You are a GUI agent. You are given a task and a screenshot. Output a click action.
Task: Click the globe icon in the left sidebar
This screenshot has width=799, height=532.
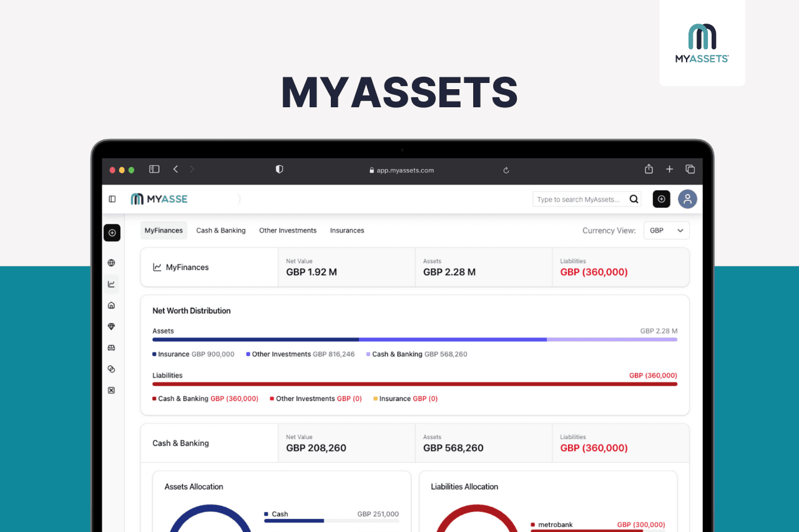tap(112, 263)
